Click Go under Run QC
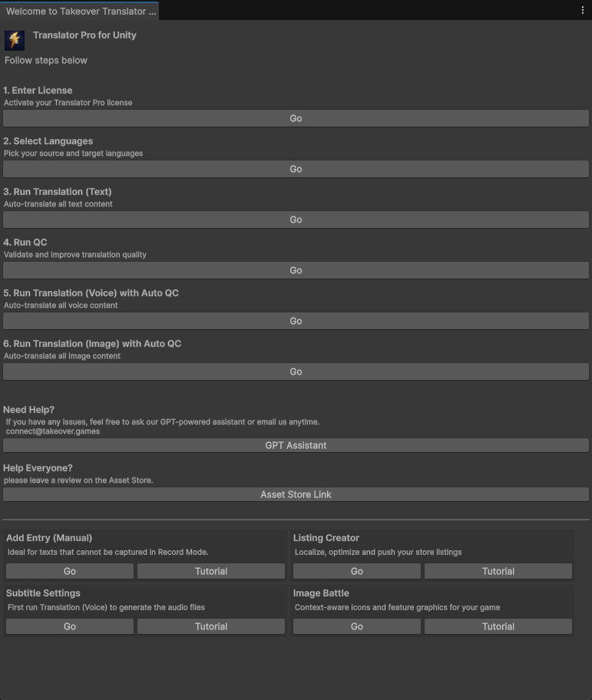The height and width of the screenshot is (700, 592). [296, 269]
